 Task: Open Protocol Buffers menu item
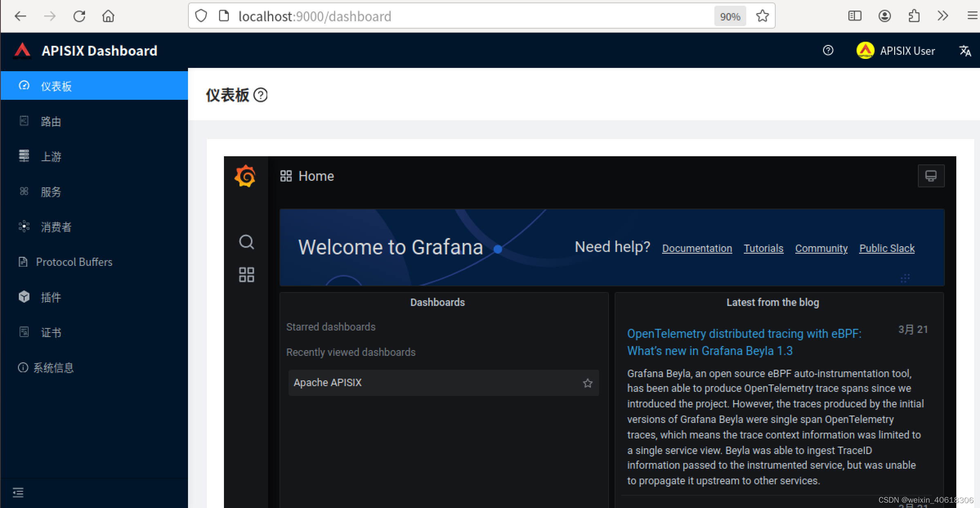click(74, 262)
